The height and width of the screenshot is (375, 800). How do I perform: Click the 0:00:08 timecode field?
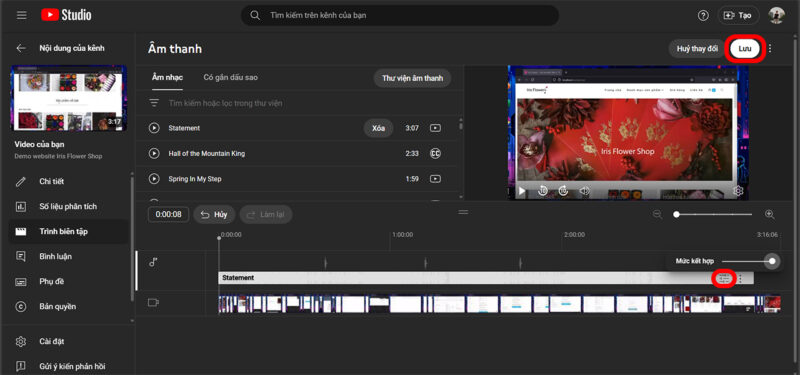point(168,214)
